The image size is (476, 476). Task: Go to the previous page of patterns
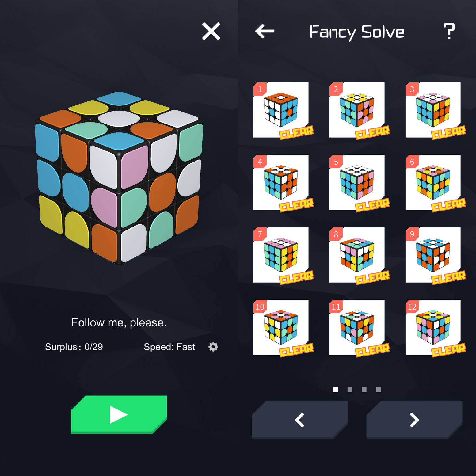(299, 420)
